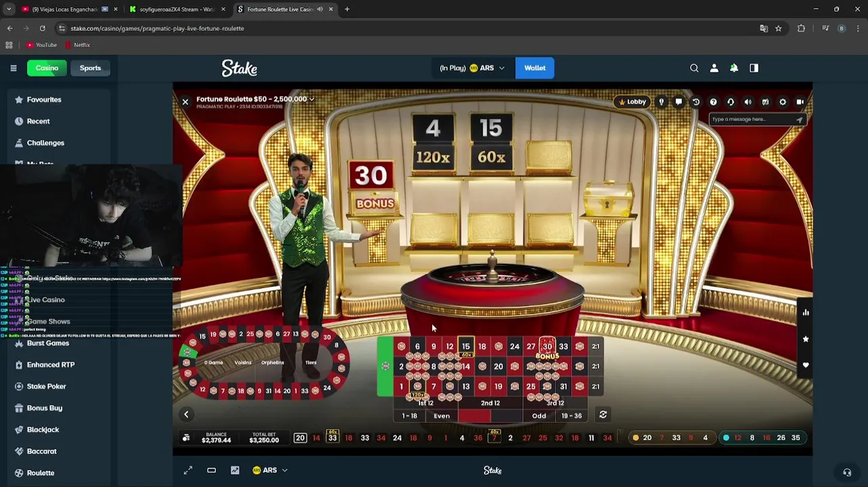Contact support via headset icon in game

731,102
